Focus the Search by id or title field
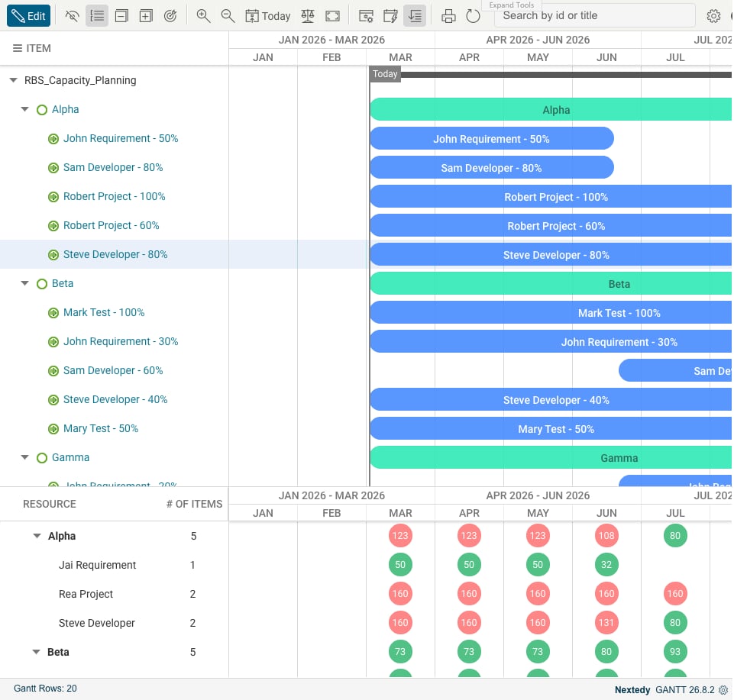 [594, 16]
